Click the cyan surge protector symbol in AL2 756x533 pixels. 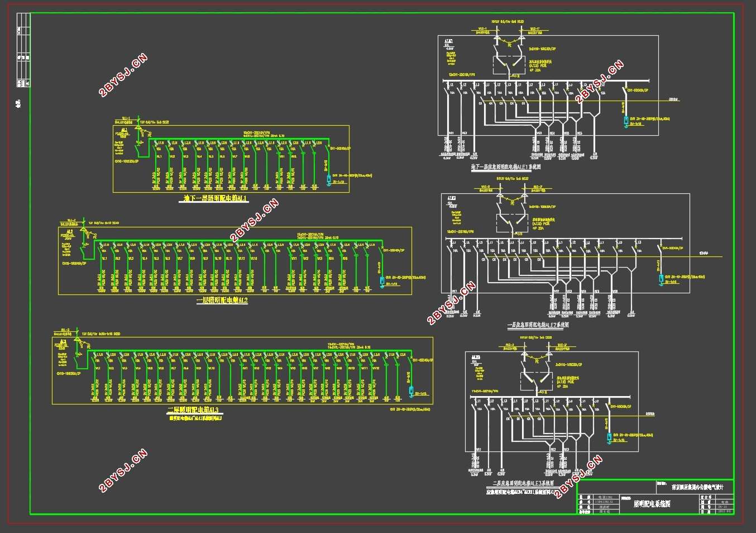click(x=381, y=282)
